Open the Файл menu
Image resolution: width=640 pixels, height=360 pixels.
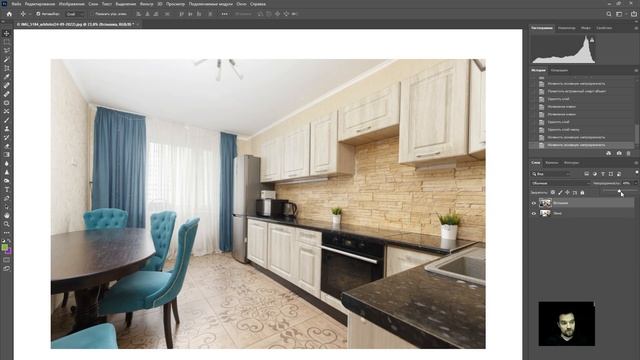point(16,4)
